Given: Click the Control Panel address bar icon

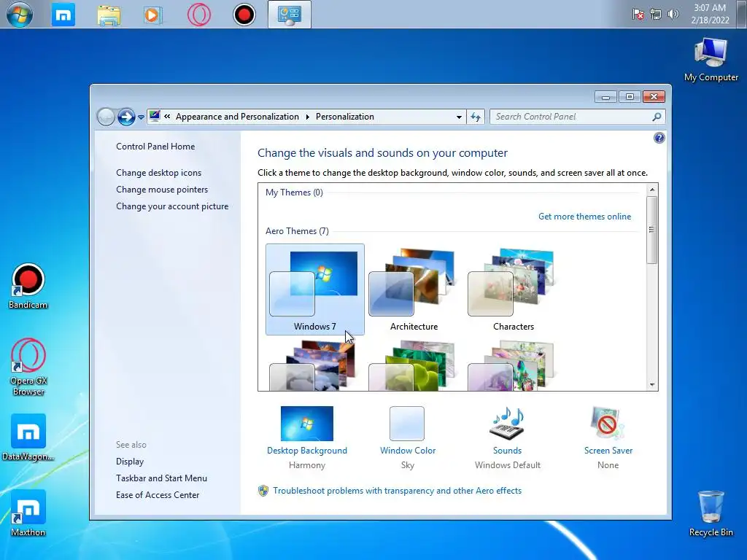Looking at the screenshot, I should [x=155, y=116].
